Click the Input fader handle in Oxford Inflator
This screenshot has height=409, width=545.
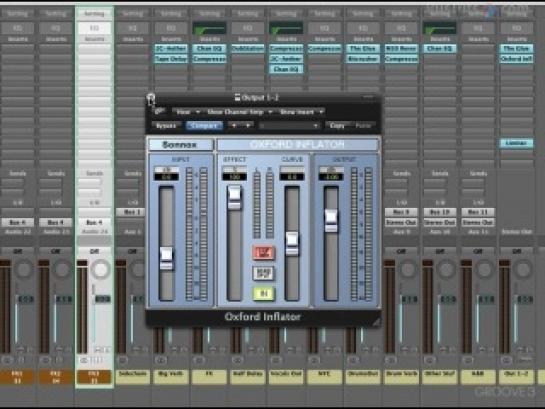[166, 258]
